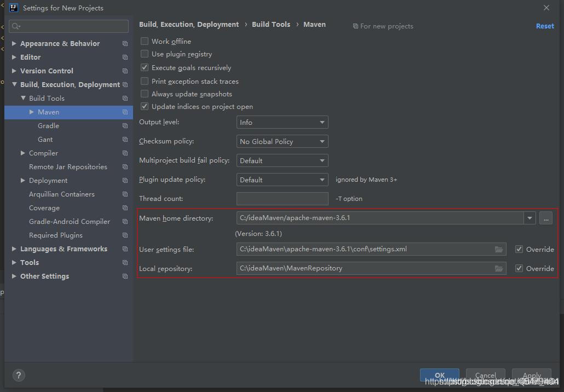Viewport: 564px width, 392px height.
Task: Click the Reset link
Action: 545,26
